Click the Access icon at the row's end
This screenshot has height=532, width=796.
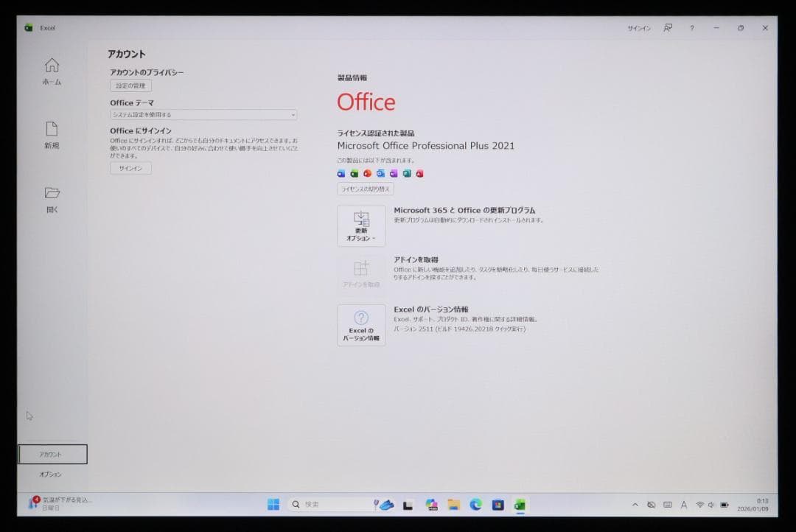coord(420,173)
